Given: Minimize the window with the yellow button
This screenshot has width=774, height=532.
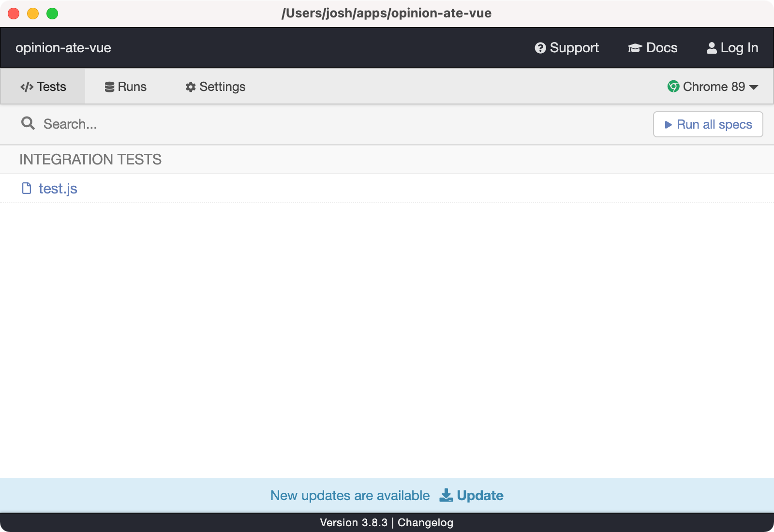Looking at the screenshot, I should 33,14.
